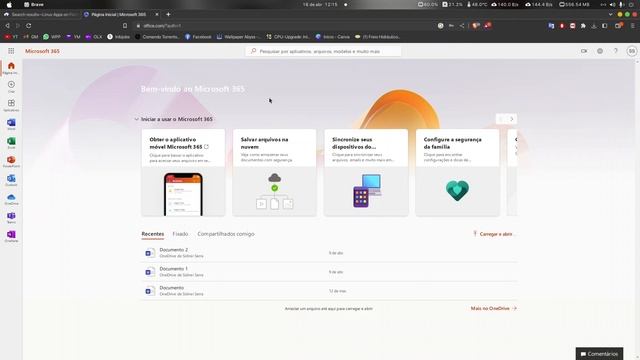Click the Carregar e abrir button
This screenshot has height=360, width=640.
pos(494,234)
